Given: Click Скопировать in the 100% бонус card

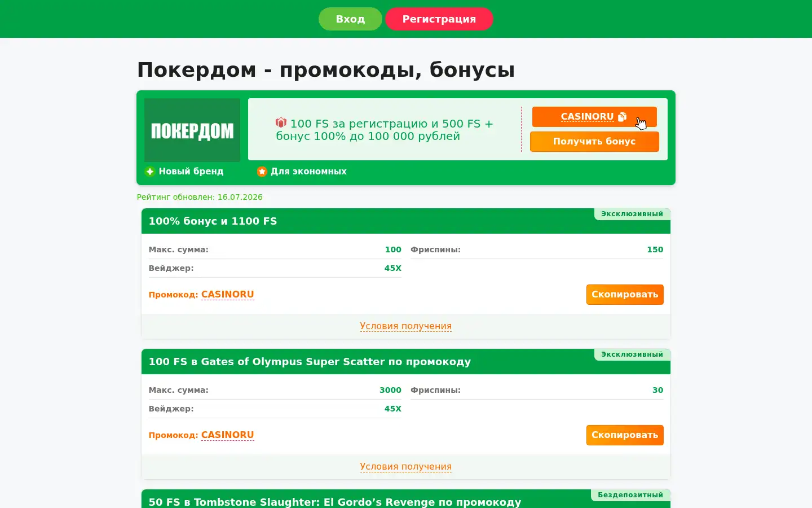Looking at the screenshot, I should (x=625, y=295).
